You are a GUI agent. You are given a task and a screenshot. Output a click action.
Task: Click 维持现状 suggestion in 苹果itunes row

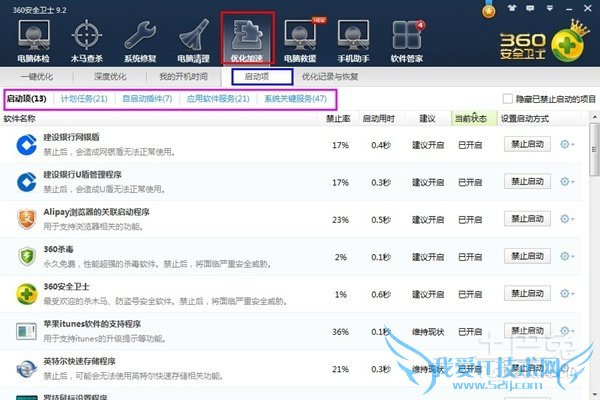pyautogui.click(x=428, y=332)
